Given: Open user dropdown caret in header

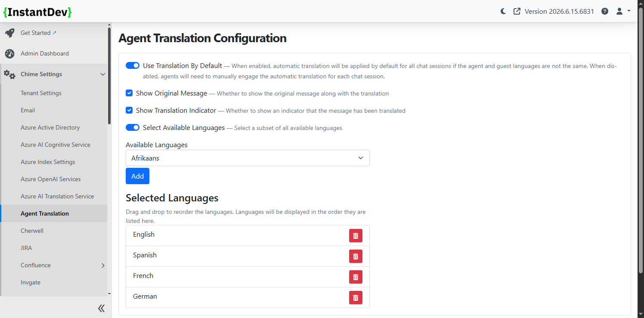Looking at the screenshot, I should click(x=629, y=11).
